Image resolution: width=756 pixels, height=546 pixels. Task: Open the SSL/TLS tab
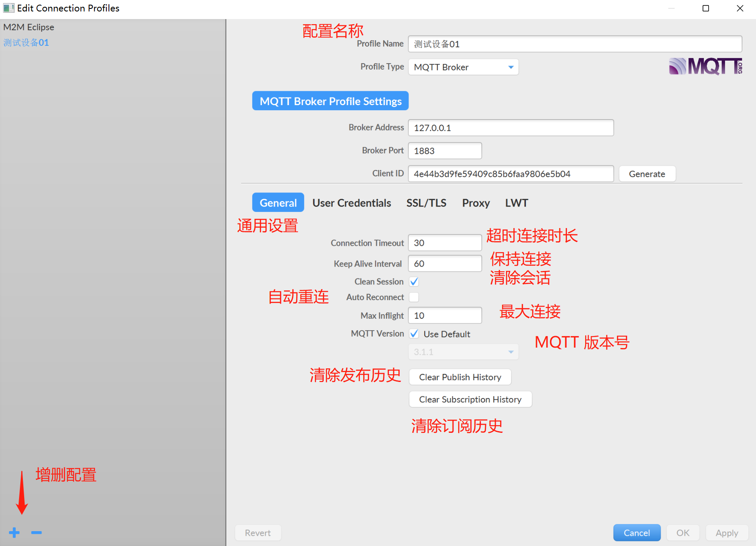click(x=426, y=203)
